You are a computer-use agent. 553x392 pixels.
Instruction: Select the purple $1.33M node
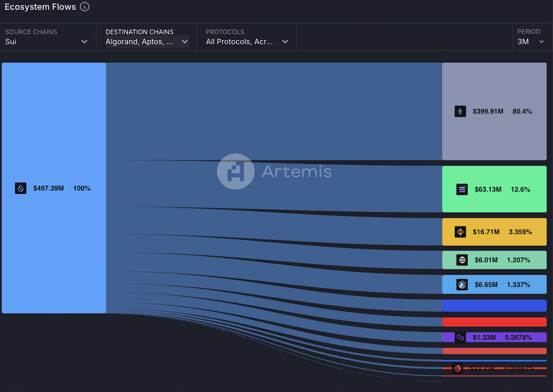(x=495, y=337)
